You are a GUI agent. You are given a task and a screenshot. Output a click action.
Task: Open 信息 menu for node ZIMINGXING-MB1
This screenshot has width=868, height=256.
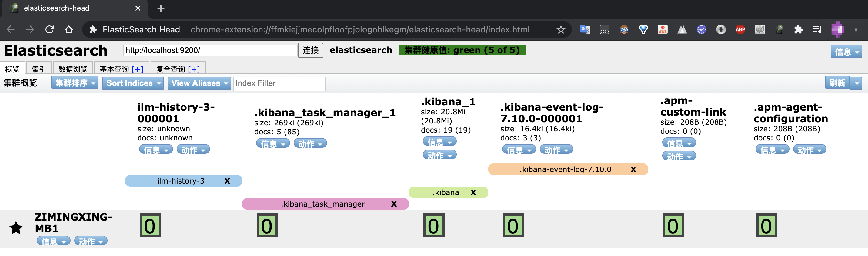tap(54, 241)
